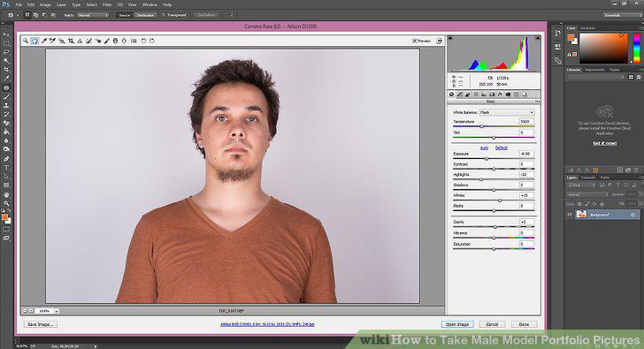
Task: Enable the Transparent checkbox in options bar
Action: (x=164, y=15)
